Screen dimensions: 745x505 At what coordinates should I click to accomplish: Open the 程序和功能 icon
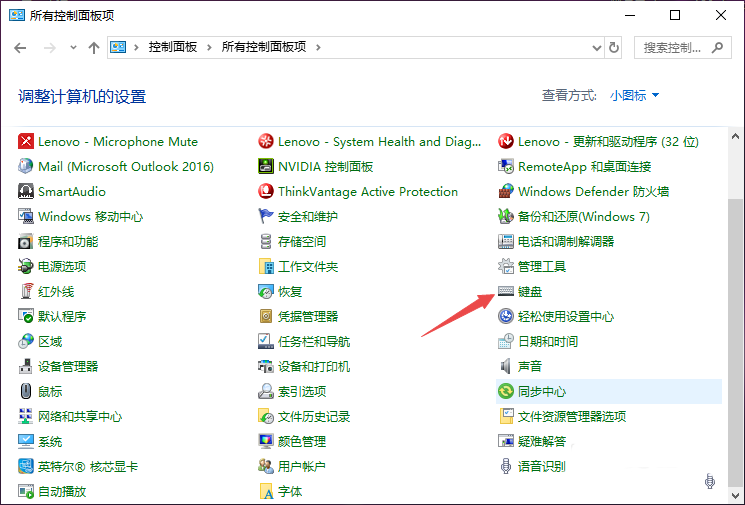click(26, 241)
